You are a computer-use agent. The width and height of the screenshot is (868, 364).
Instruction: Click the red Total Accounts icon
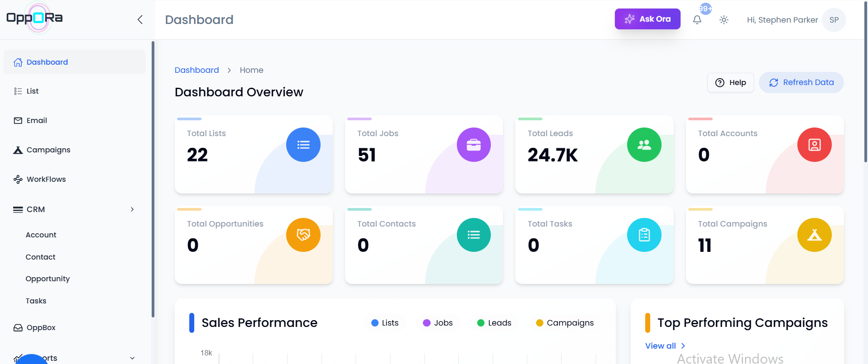coord(814,145)
